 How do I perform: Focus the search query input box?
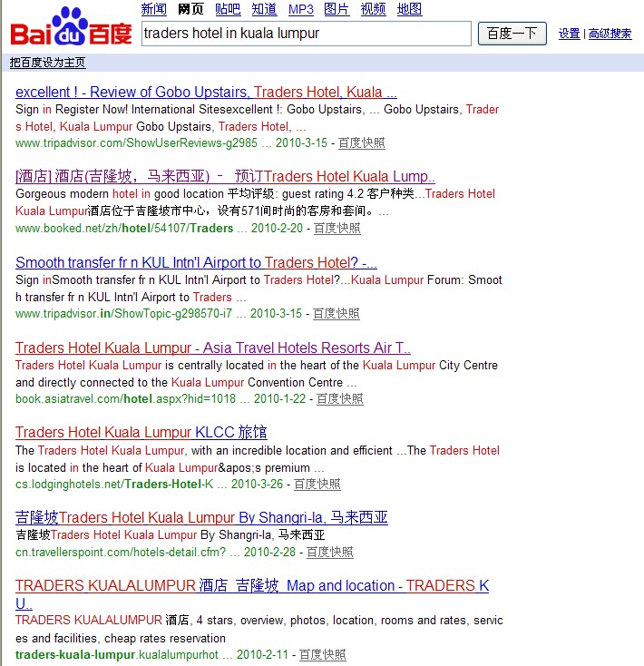coord(306,34)
